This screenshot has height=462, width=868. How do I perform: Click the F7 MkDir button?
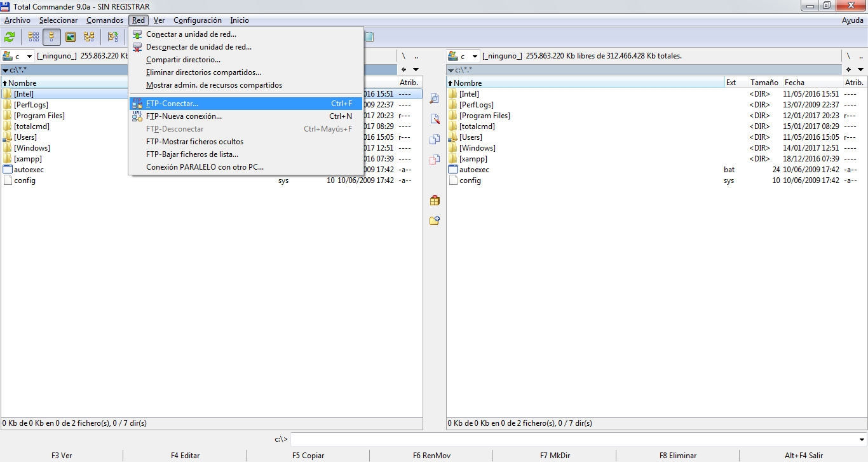coord(555,456)
